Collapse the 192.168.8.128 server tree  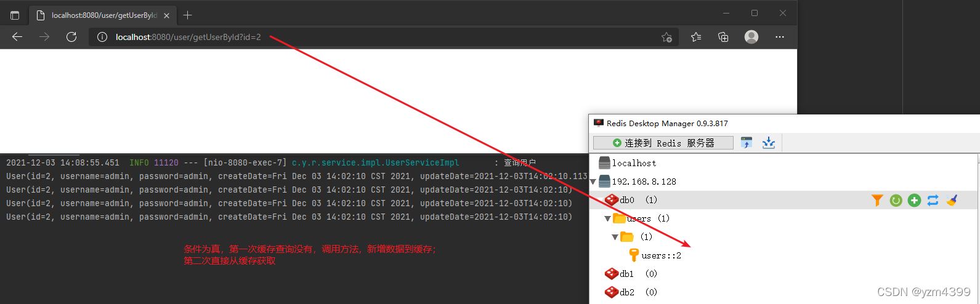[593, 182]
